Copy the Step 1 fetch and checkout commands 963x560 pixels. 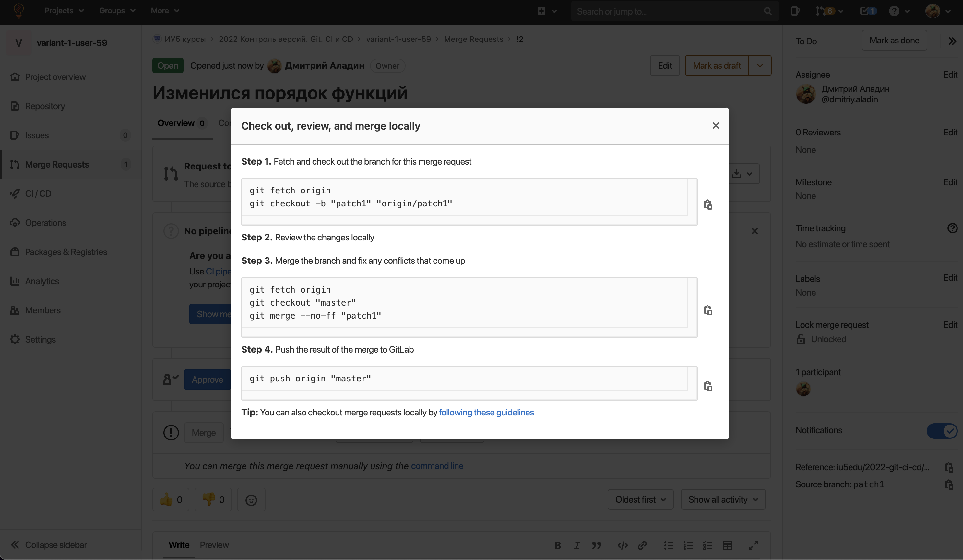[708, 205]
